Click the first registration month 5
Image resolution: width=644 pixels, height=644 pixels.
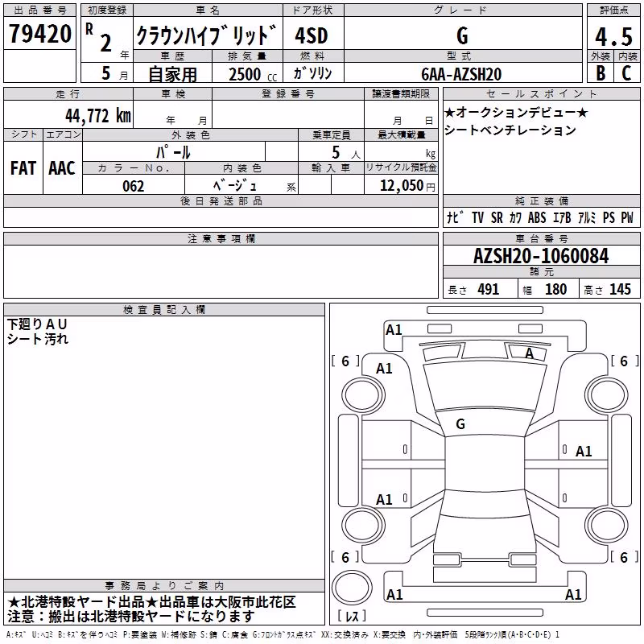point(106,73)
